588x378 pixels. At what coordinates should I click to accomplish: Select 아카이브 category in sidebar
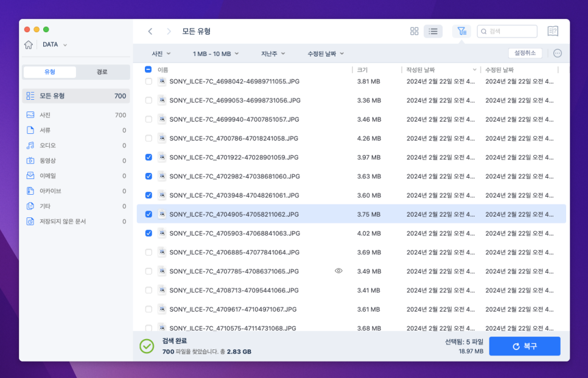(76, 191)
